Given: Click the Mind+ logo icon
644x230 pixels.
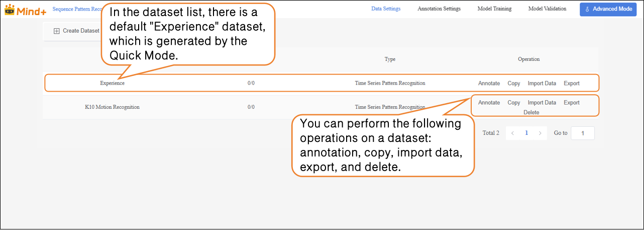Looking at the screenshot, I should pos(9,9).
